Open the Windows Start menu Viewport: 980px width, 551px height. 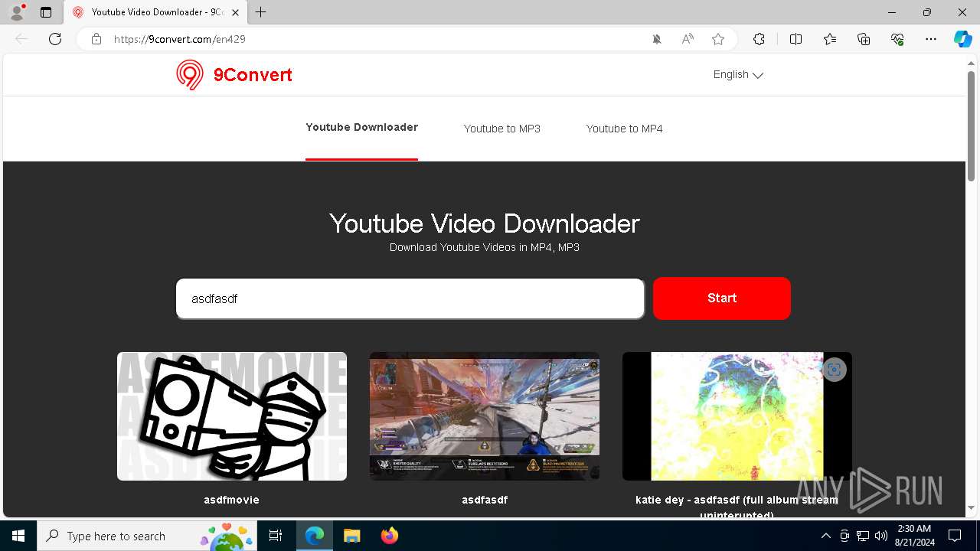(x=18, y=536)
